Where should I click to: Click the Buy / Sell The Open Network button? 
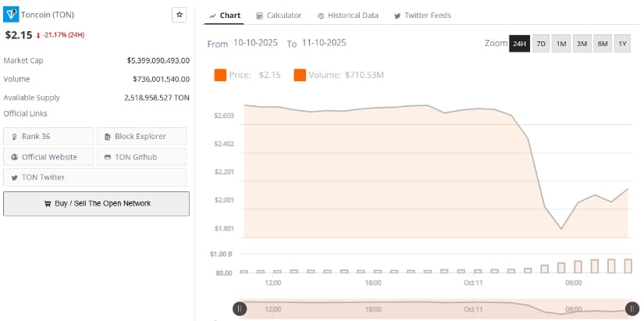[x=96, y=203]
